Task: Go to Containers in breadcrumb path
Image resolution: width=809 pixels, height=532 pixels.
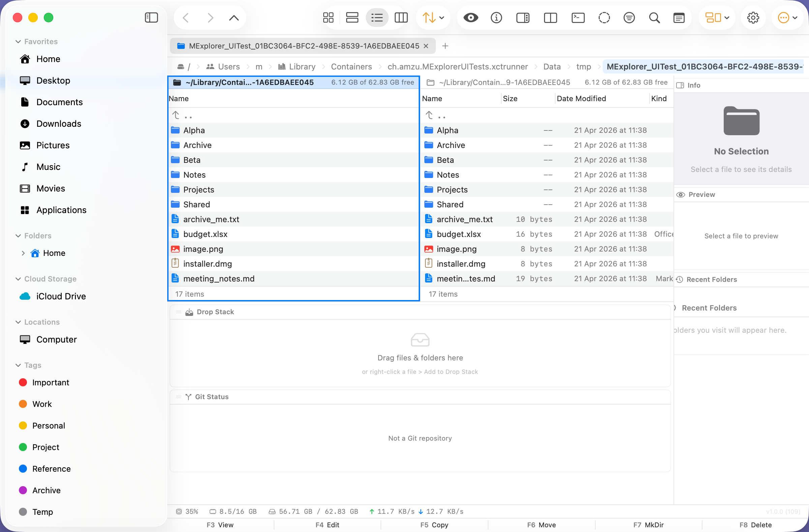Action: (352, 67)
